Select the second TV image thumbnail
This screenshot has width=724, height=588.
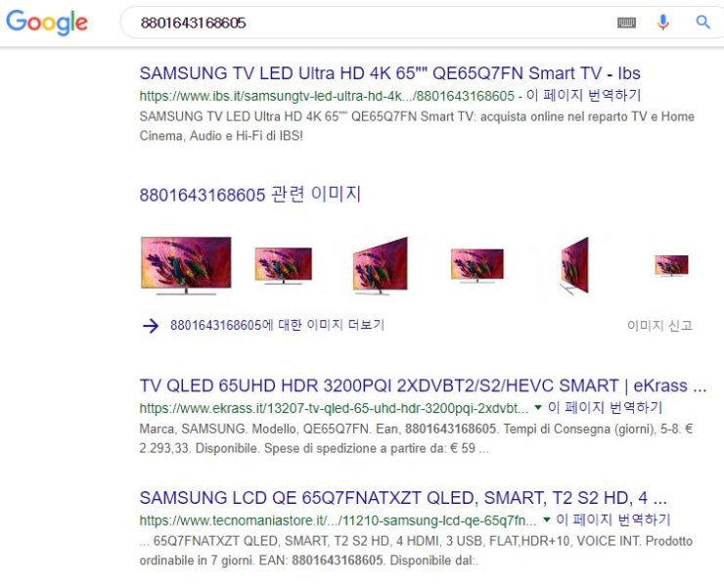(284, 265)
